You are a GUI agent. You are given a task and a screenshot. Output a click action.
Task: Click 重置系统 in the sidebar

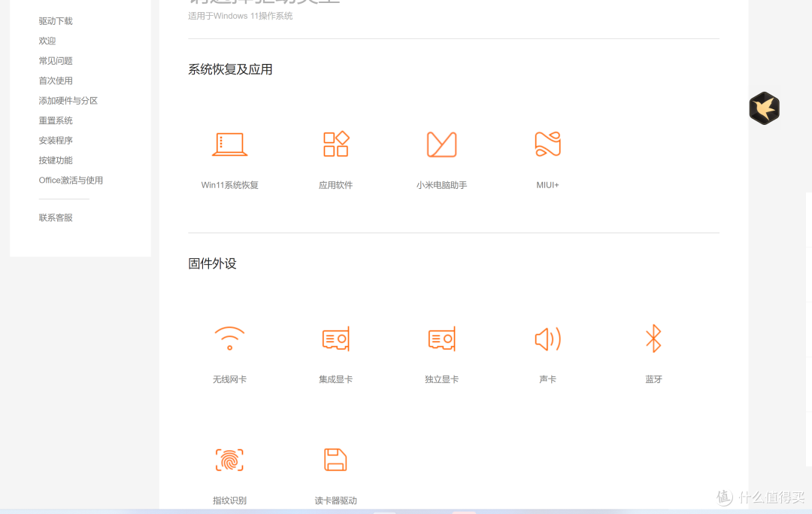[56, 120]
